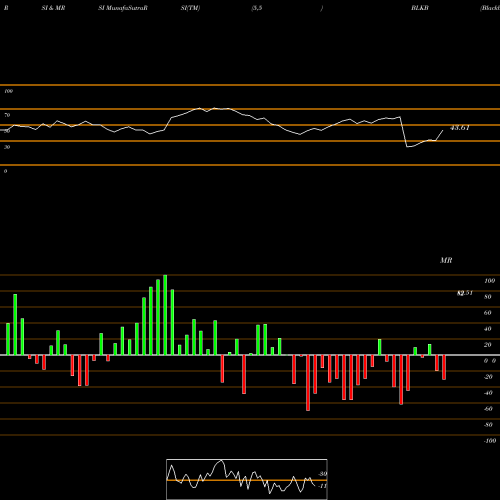500x500 pixels.
Task: Click the 'SI & MR' header text
Action: [53, 8]
